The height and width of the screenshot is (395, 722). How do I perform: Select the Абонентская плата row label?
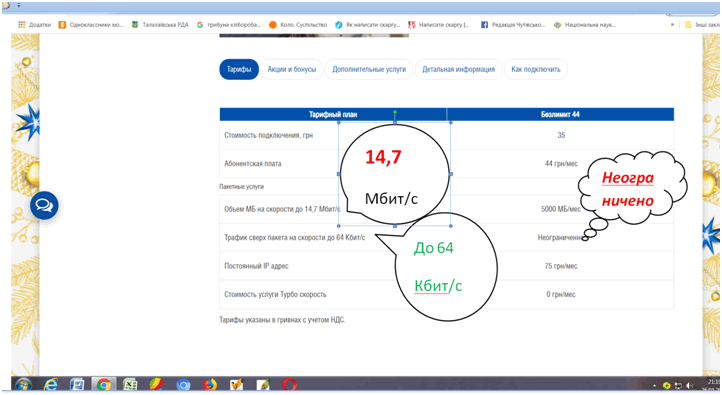[x=253, y=163]
